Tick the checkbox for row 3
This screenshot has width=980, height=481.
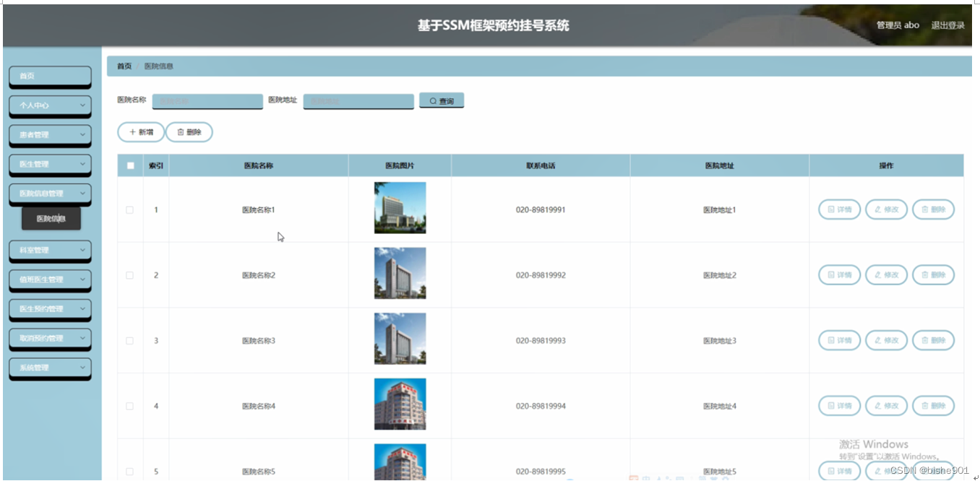130,340
